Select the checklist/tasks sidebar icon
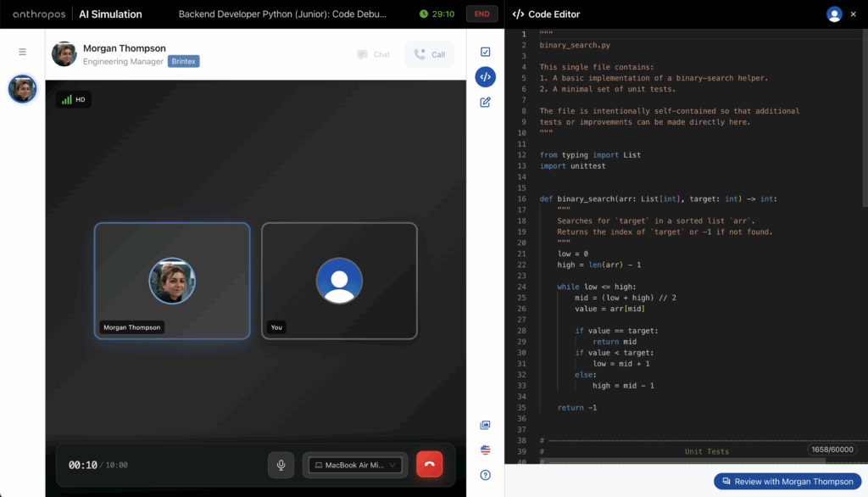The width and height of the screenshot is (868, 497). tap(485, 52)
